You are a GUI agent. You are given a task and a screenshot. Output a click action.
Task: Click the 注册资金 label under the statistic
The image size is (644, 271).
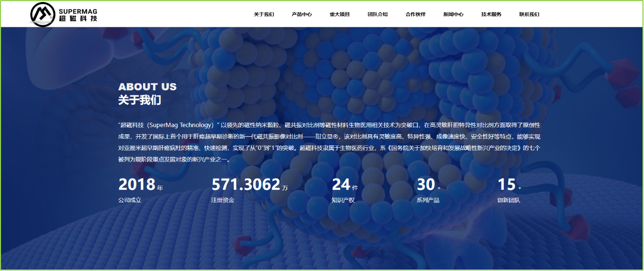pyautogui.click(x=222, y=200)
